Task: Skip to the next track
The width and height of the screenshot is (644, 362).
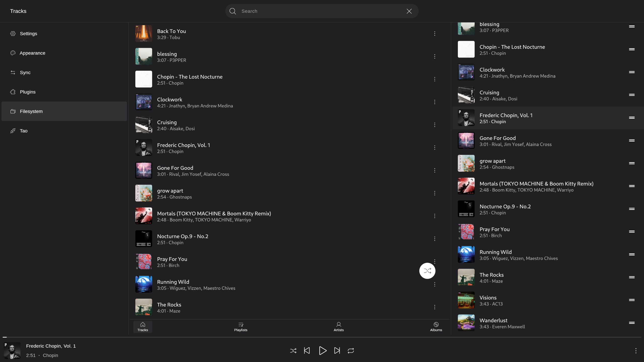Action: [337, 351]
